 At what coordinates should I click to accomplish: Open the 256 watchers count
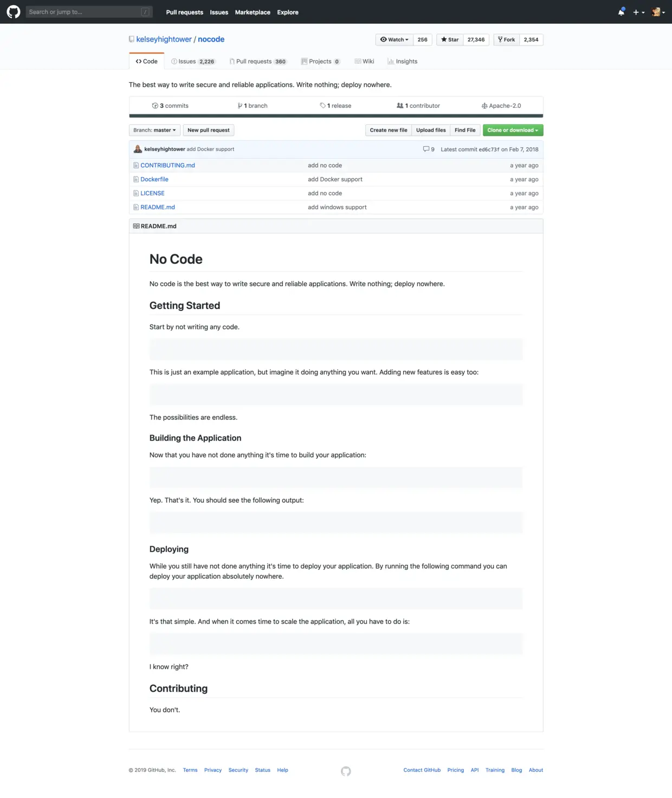(x=423, y=40)
